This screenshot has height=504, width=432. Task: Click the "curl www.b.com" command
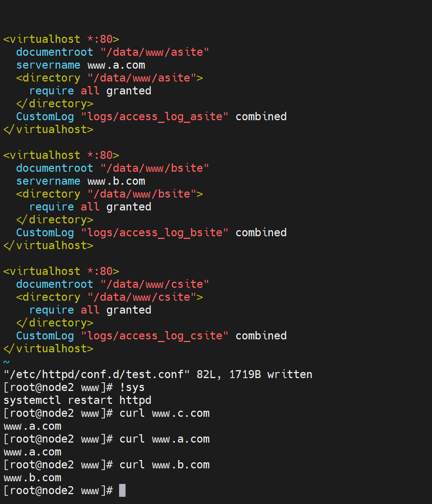[x=164, y=465]
